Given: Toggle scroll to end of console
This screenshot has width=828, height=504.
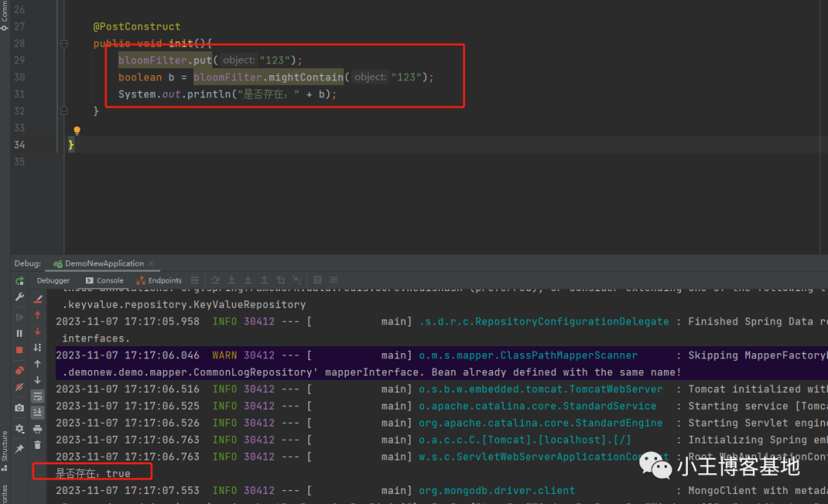Looking at the screenshot, I should 38,412.
